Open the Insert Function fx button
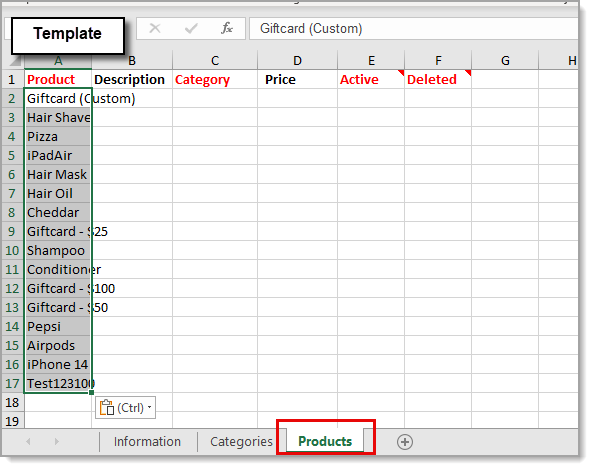592x469 pixels. [x=227, y=28]
